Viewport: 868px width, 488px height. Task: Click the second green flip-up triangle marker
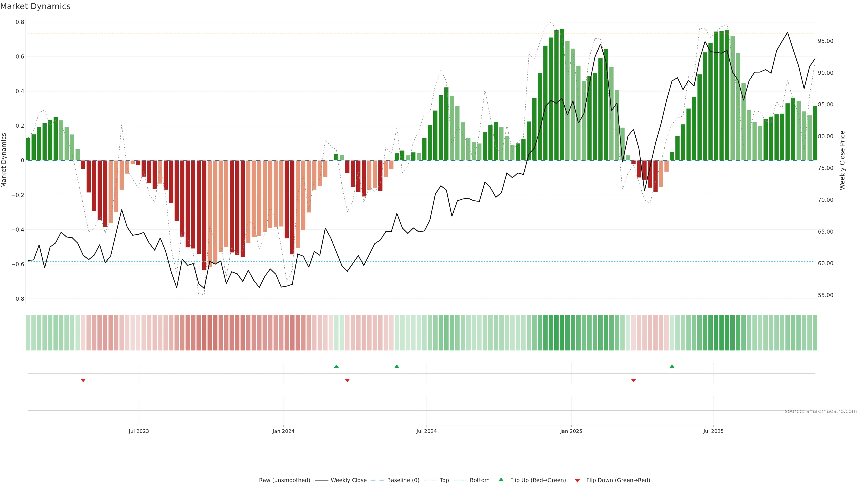pyautogui.click(x=397, y=366)
